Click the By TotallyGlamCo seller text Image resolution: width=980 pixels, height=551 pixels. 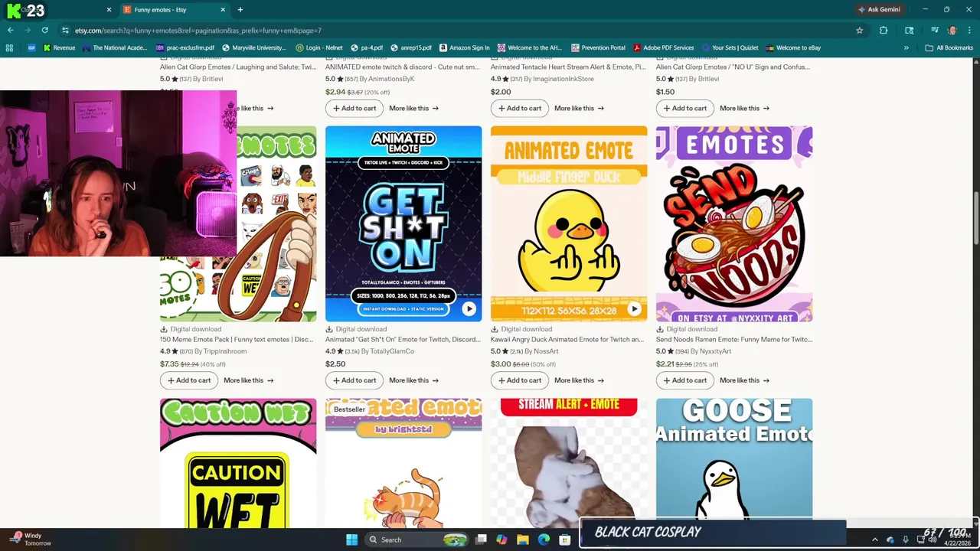point(387,351)
